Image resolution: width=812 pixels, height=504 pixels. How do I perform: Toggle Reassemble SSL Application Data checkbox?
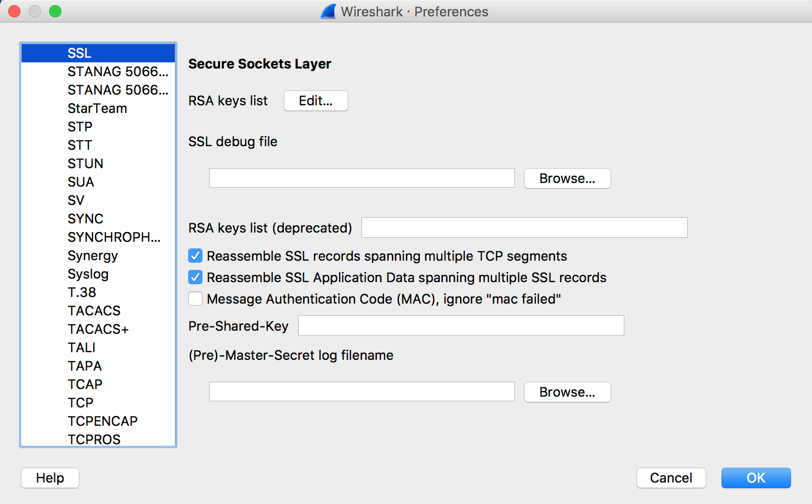point(195,277)
